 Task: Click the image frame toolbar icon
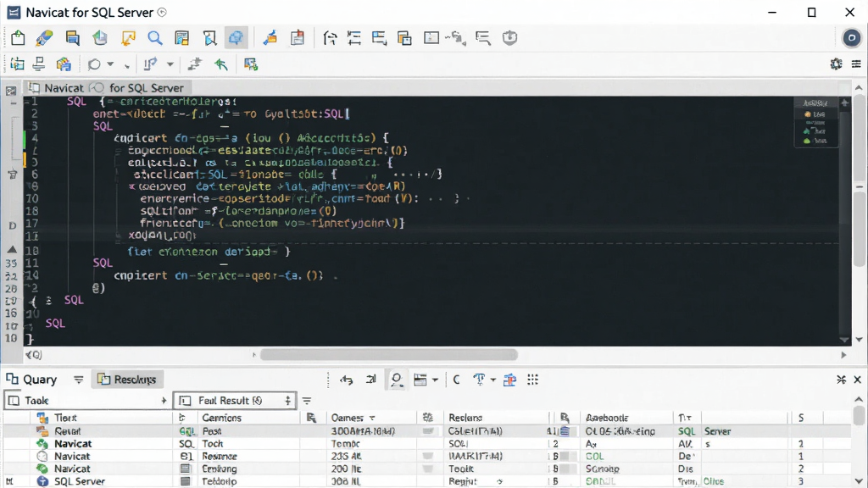pyautogui.click(x=431, y=37)
